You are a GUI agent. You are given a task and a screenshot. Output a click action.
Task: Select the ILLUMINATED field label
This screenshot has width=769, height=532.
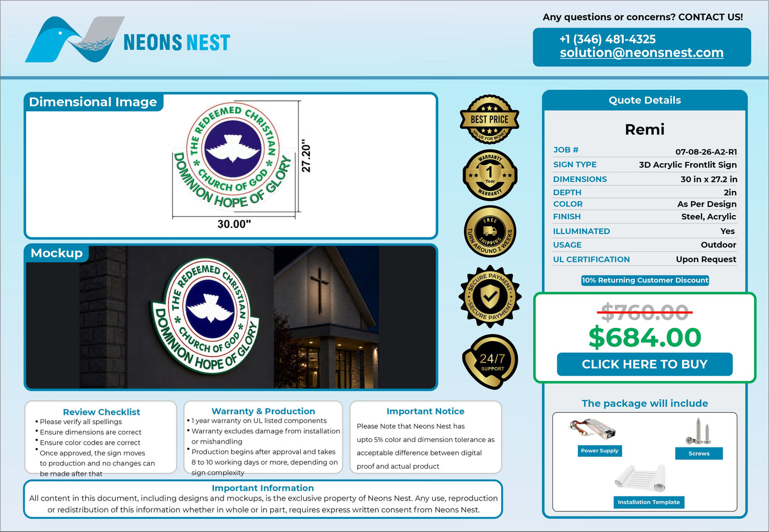(581, 231)
